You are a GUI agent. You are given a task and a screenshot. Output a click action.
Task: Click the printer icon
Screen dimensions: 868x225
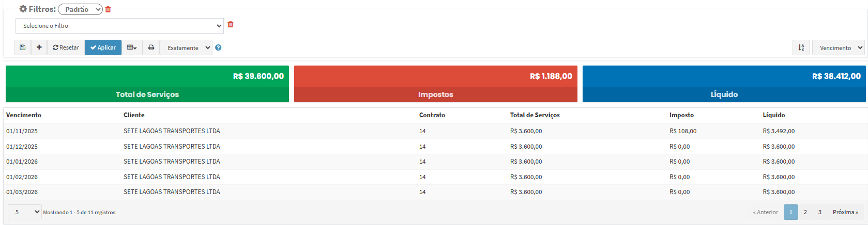click(x=151, y=47)
